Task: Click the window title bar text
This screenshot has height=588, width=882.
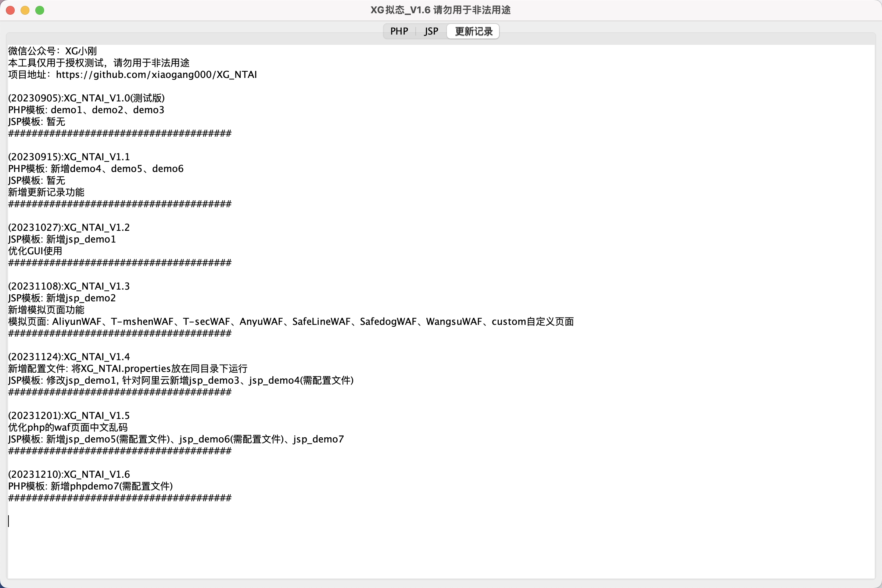Action: (x=441, y=10)
